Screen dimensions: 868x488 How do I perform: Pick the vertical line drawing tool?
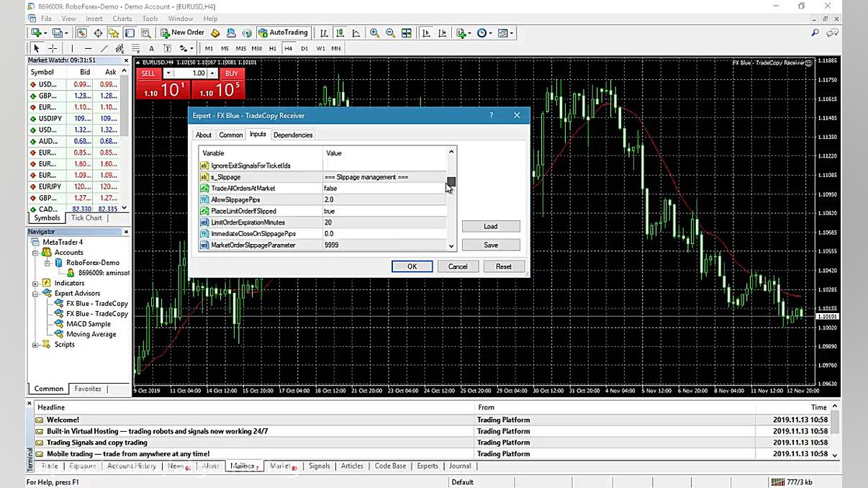tap(72, 48)
